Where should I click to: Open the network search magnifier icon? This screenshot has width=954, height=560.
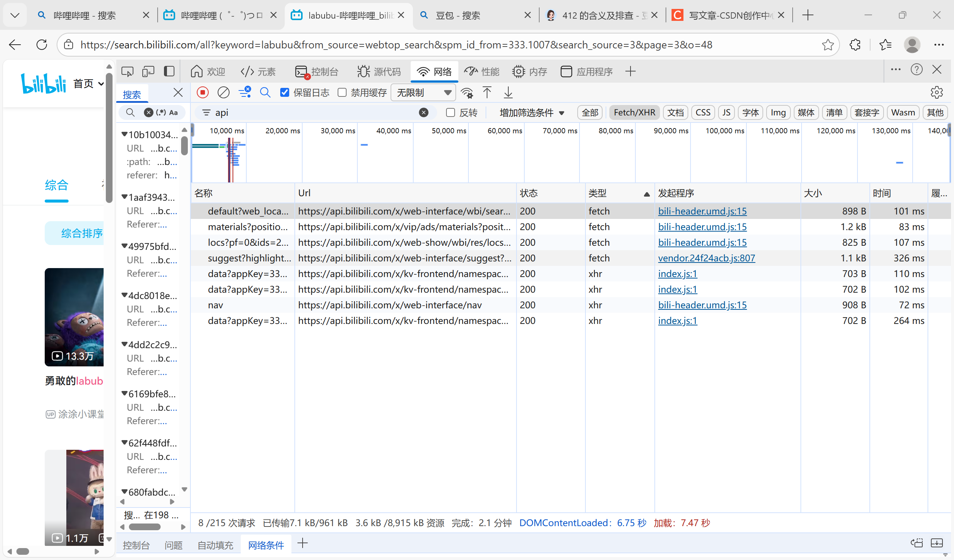point(265,92)
